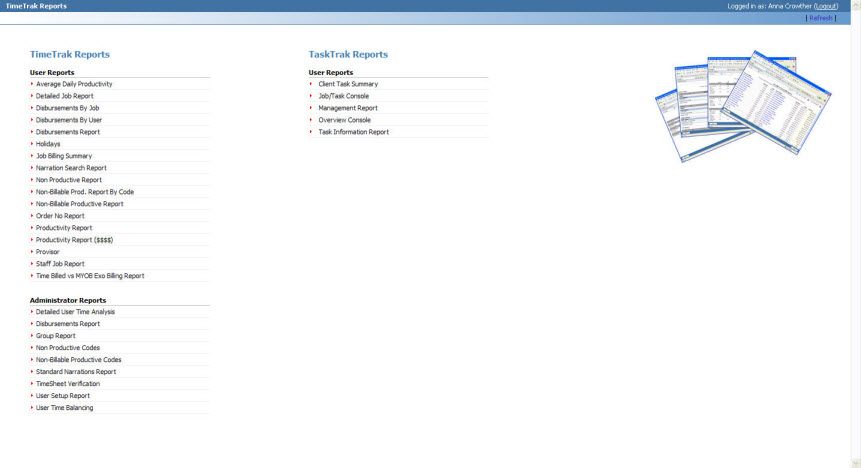The width and height of the screenshot is (861, 468).
Task: Open Disbursements Report under Administrator Reports
Action: 68,324
